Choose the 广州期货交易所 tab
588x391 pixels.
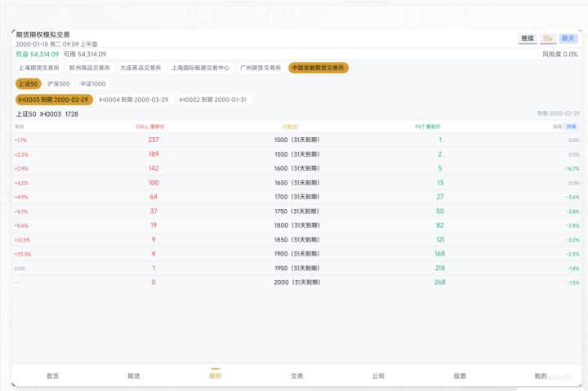pyautogui.click(x=261, y=68)
